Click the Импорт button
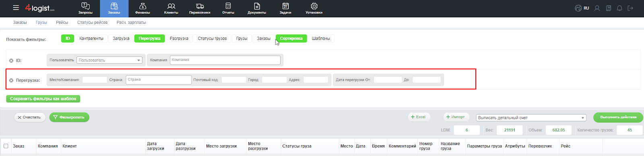This screenshot has height=156, width=644. pos(456,117)
